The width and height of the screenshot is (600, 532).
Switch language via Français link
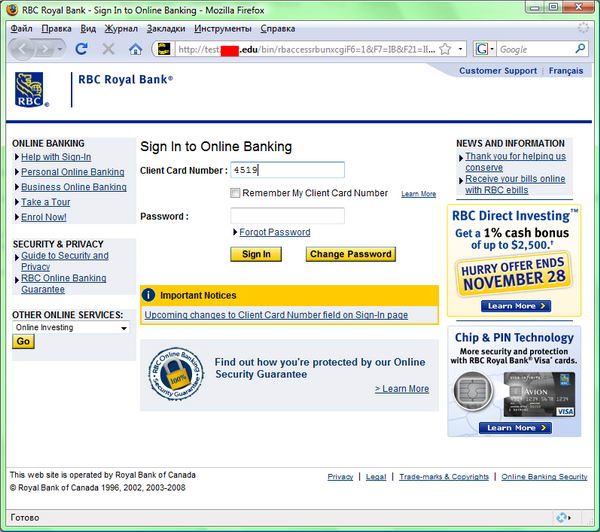tap(566, 71)
